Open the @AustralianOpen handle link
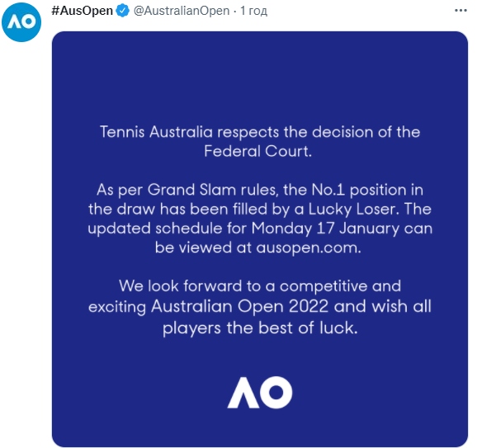 [182, 11]
